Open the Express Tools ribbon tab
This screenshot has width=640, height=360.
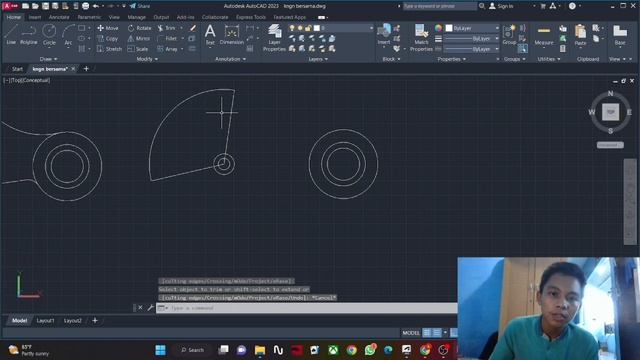coord(251,17)
